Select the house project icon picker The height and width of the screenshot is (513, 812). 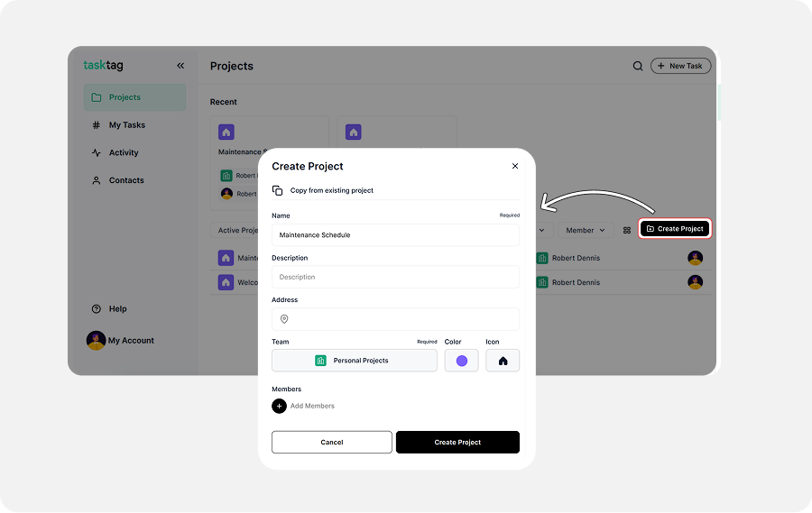point(503,361)
